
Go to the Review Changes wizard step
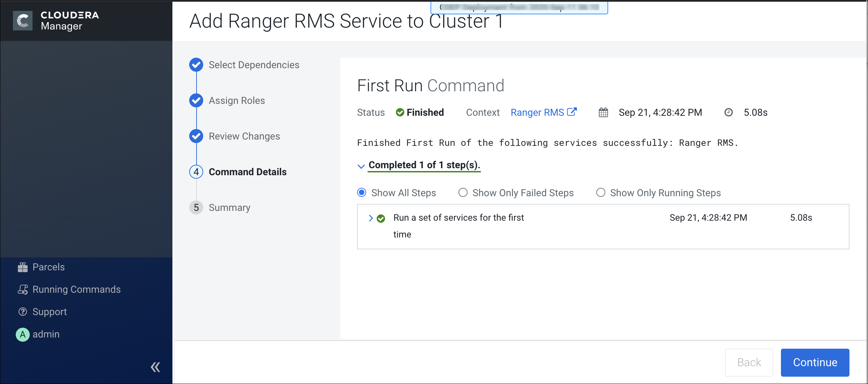244,136
